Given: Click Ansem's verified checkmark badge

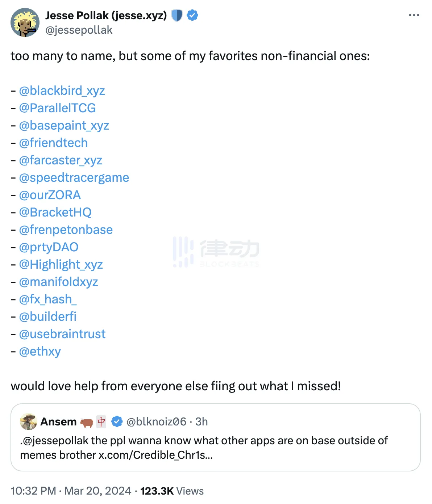Looking at the screenshot, I should [x=117, y=421].
